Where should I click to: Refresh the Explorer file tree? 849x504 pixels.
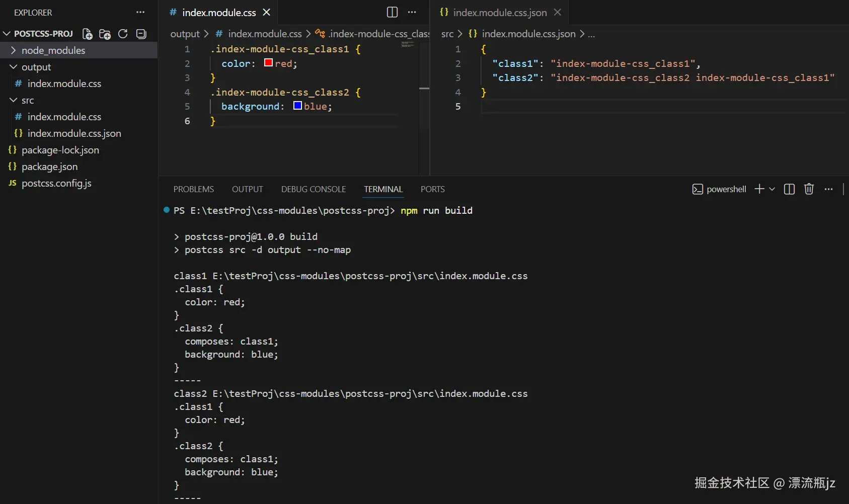pos(122,34)
